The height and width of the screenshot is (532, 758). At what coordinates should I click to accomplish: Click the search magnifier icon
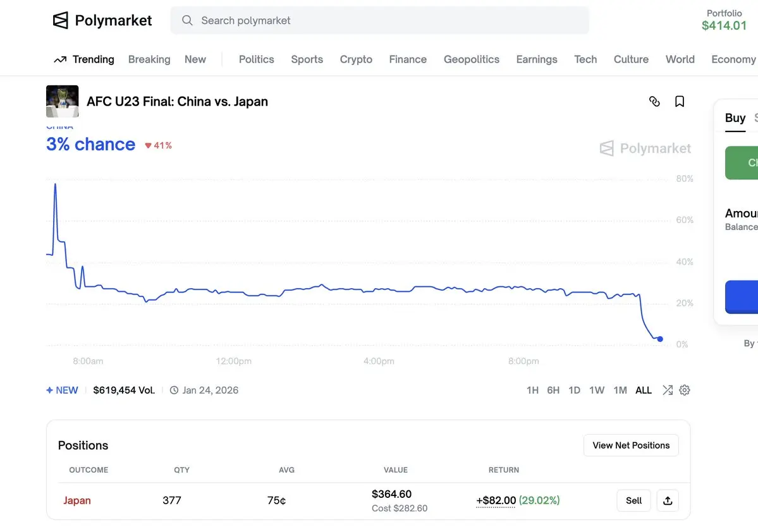pyautogui.click(x=187, y=20)
